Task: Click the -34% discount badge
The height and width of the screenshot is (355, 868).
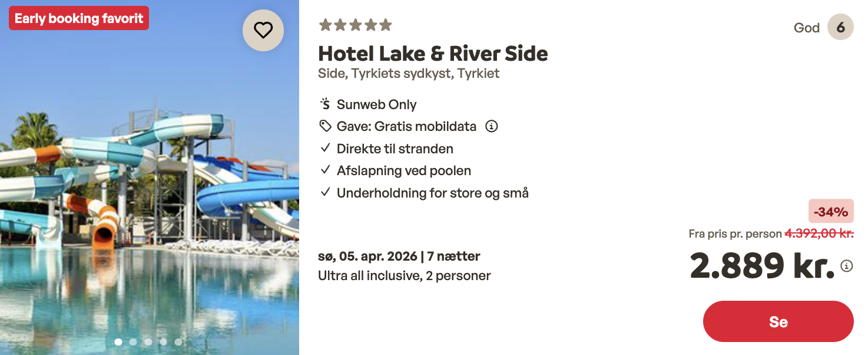Action: pos(831,211)
